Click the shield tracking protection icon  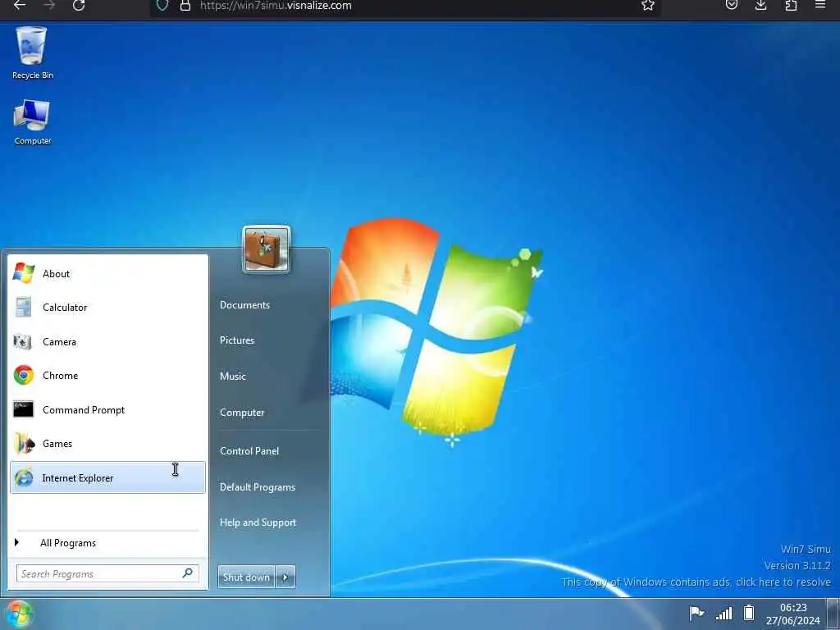click(162, 6)
